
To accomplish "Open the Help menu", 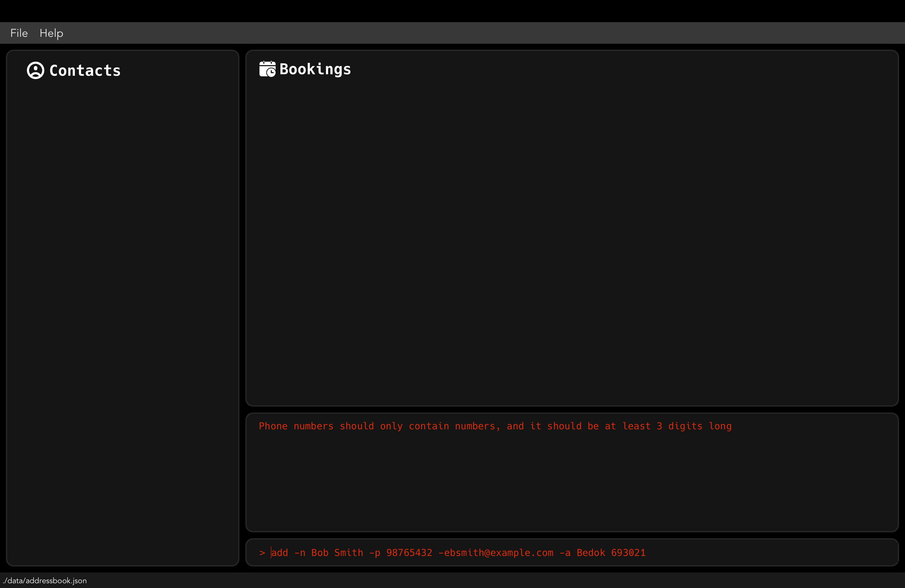I will point(51,33).
